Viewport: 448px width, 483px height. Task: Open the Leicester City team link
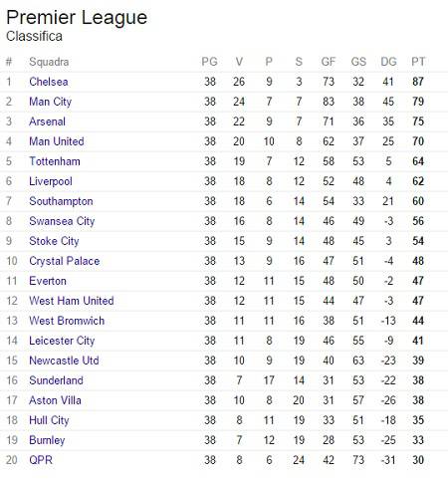(62, 341)
